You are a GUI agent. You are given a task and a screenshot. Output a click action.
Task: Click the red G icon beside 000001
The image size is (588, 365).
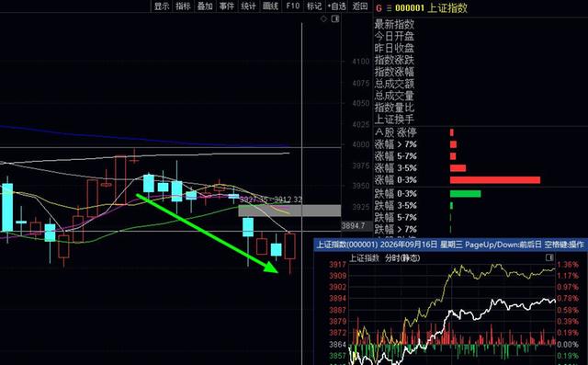[x=379, y=8]
